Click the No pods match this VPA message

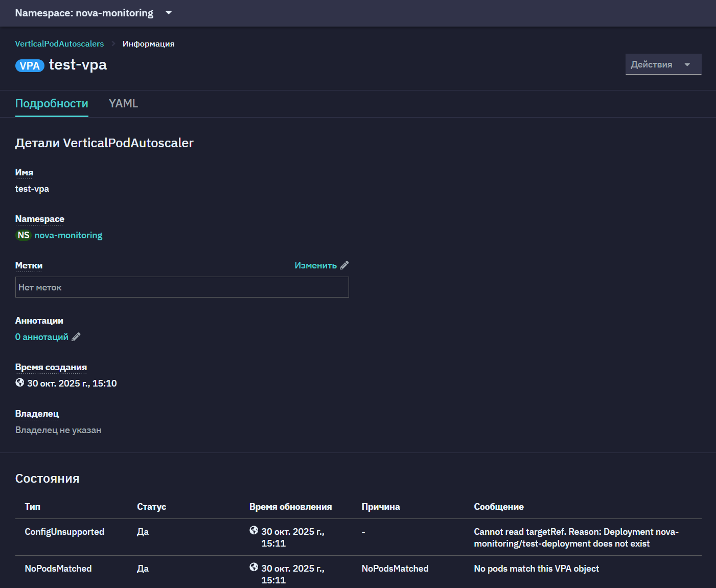click(536, 569)
